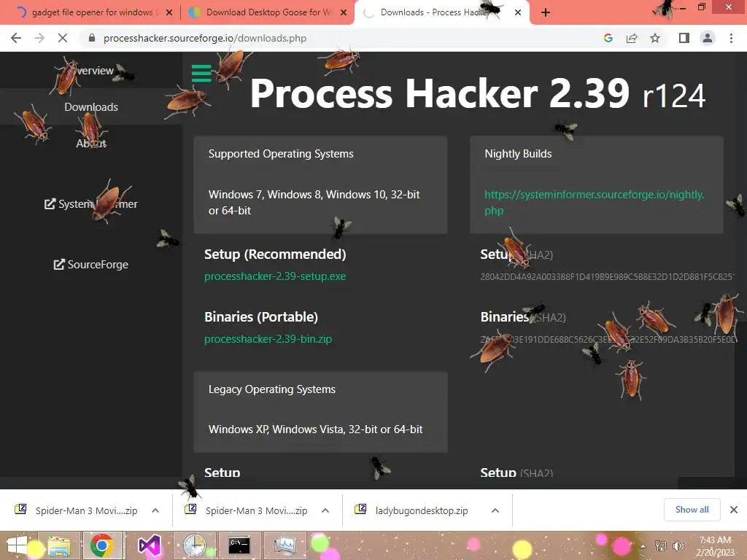Select Downloads in the sidebar

pos(91,107)
